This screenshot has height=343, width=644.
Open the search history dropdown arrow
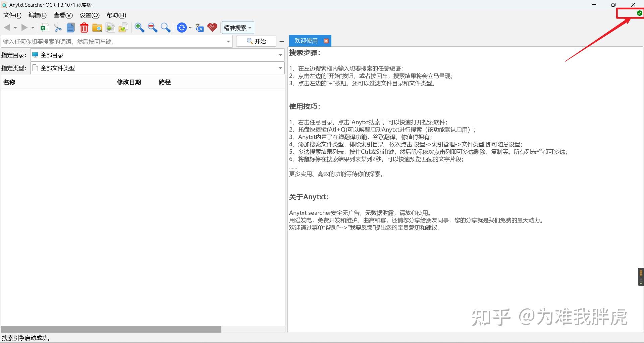pyautogui.click(x=228, y=41)
